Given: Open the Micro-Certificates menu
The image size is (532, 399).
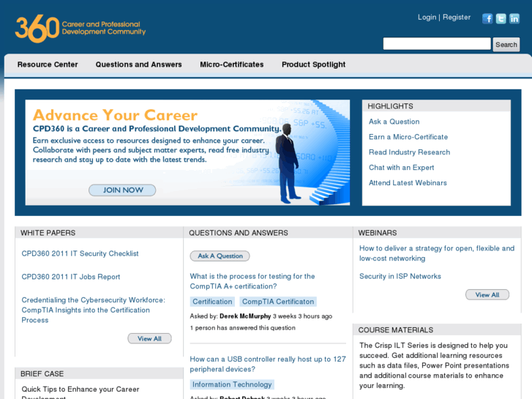Looking at the screenshot, I should coord(232,64).
